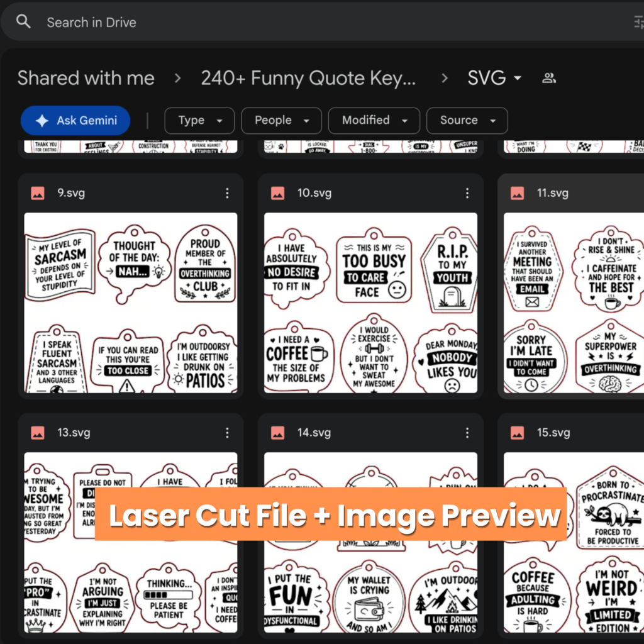
Task: Open more actions menu for 9.svg
Action: point(227,193)
